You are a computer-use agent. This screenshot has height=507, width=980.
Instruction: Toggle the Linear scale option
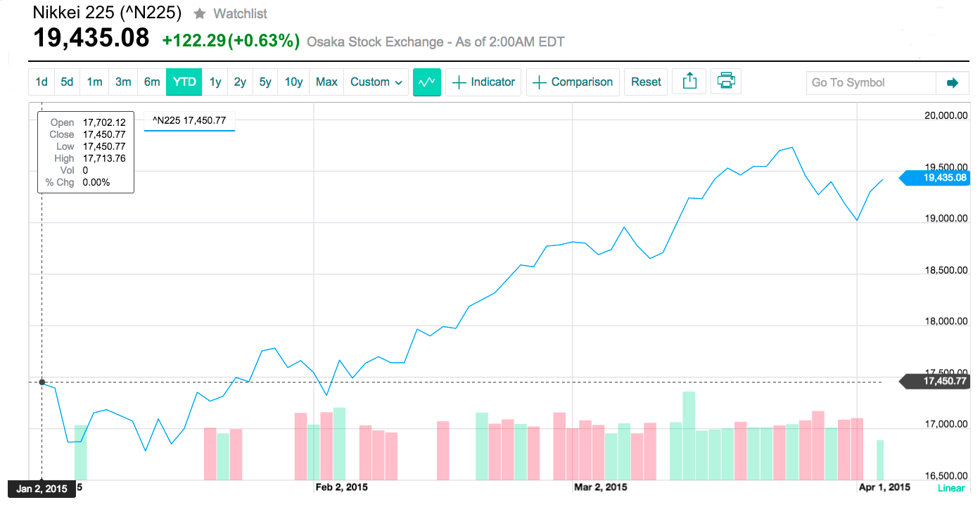coord(951,488)
